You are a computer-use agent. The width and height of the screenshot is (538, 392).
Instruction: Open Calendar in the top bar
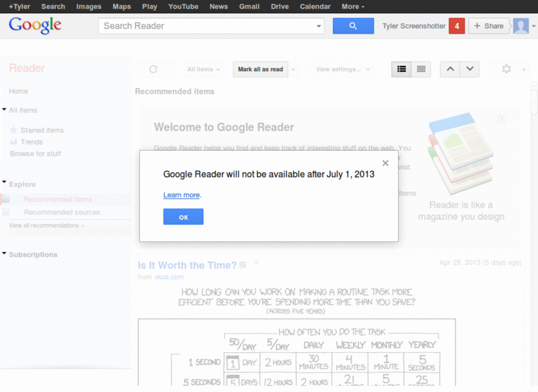pos(315,7)
